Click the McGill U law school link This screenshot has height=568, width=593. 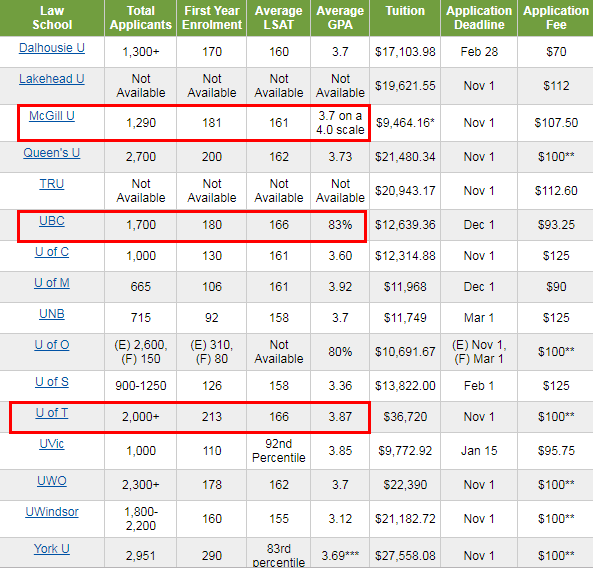(52, 116)
